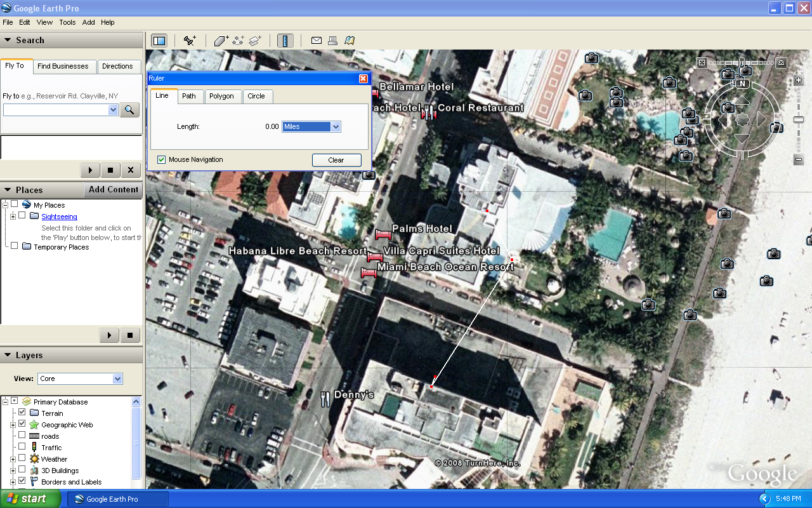This screenshot has height=508, width=812.
Task: Disable the Mouse Navigation checkbox
Action: [x=161, y=159]
